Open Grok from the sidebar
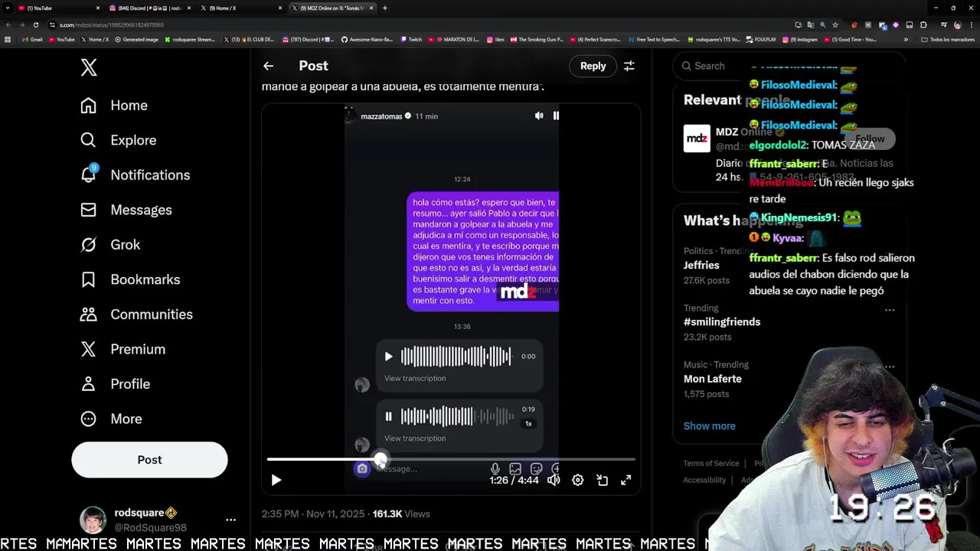 [x=110, y=245]
